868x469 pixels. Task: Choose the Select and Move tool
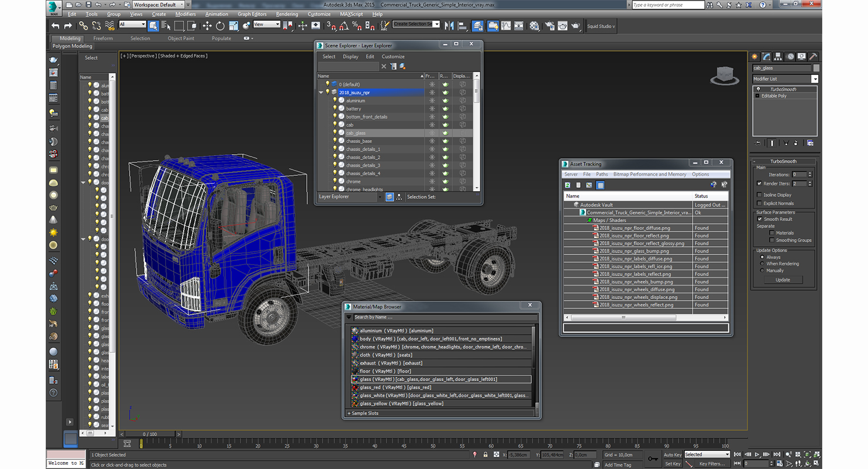pyautogui.click(x=207, y=26)
